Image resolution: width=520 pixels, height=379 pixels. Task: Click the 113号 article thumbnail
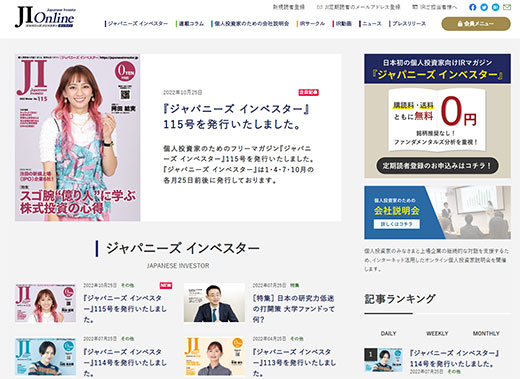click(x=214, y=357)
